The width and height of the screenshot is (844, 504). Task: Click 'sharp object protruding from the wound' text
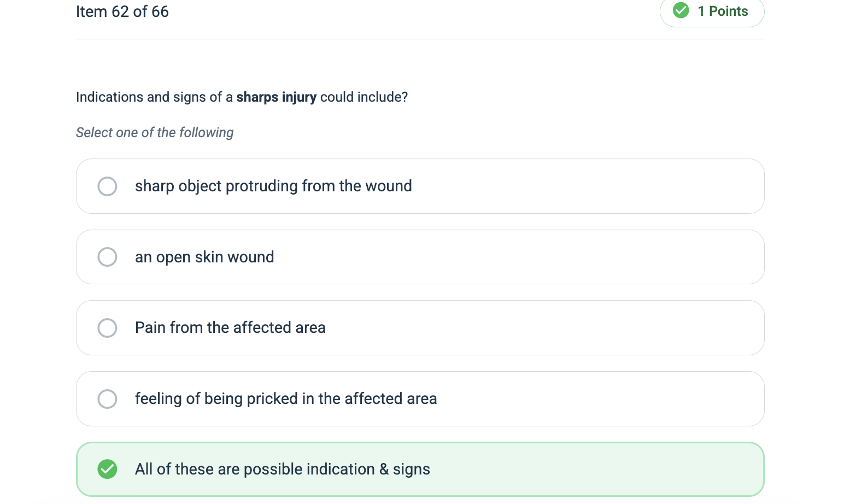[273, 186]
